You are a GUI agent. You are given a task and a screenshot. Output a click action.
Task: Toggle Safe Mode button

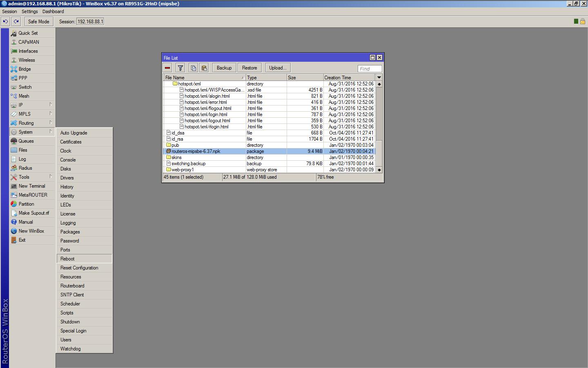click(x=38, y=22)
